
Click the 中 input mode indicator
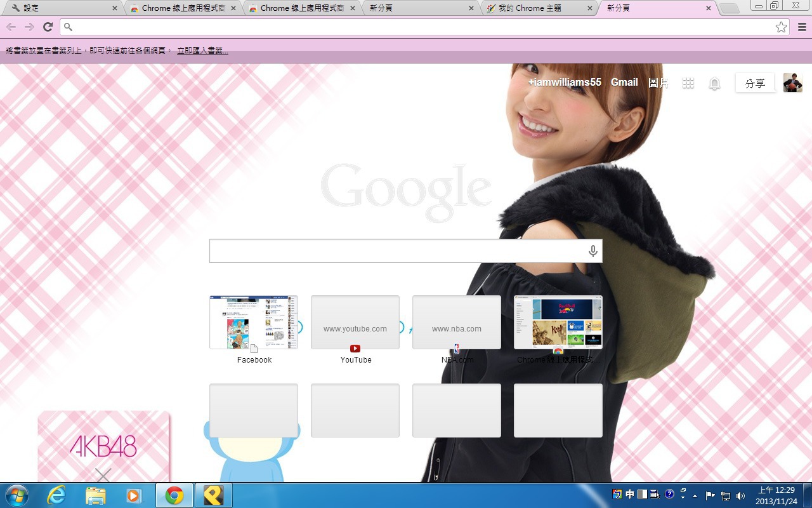(x=630, y=495)
